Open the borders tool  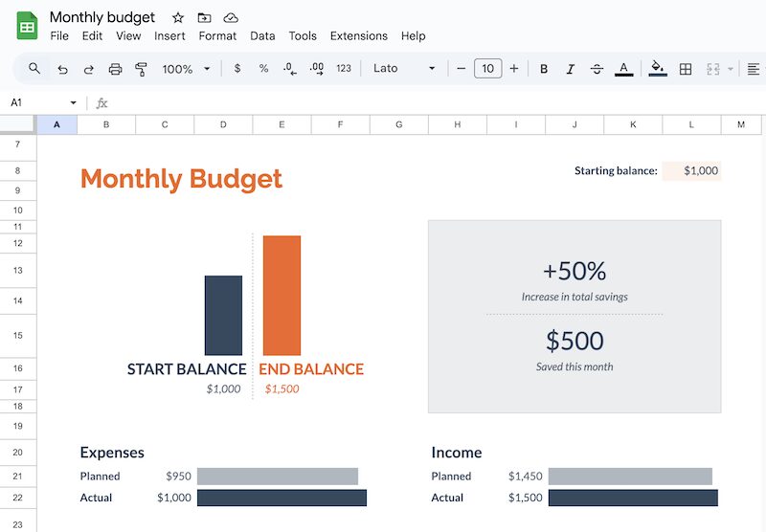tap(686, 69)
